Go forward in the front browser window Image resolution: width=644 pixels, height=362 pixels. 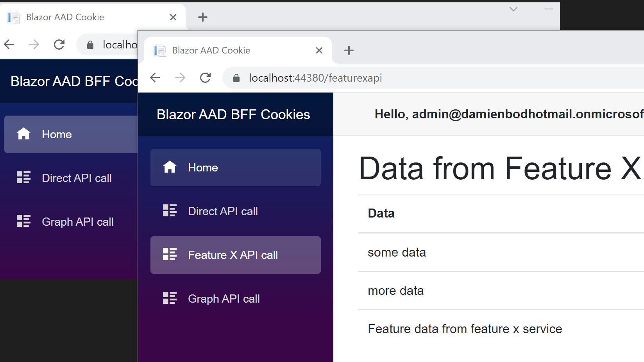click(x=180, y=78)
